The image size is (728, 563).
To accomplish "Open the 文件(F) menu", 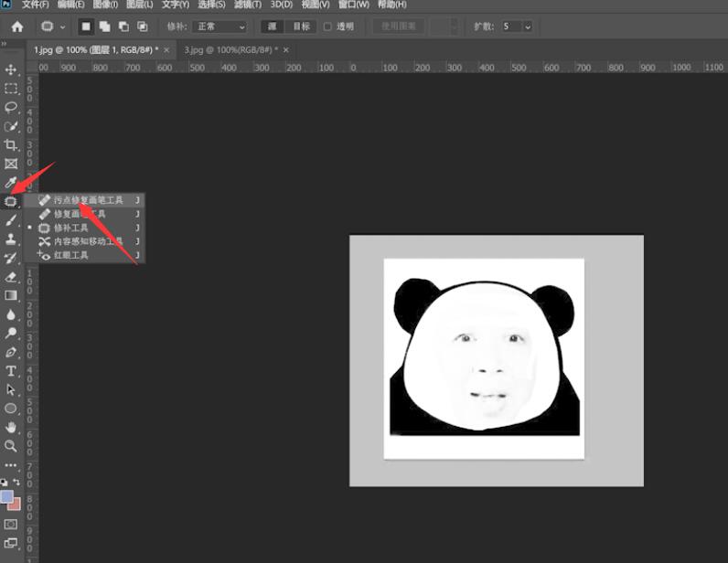I will [x=36, y=5].
